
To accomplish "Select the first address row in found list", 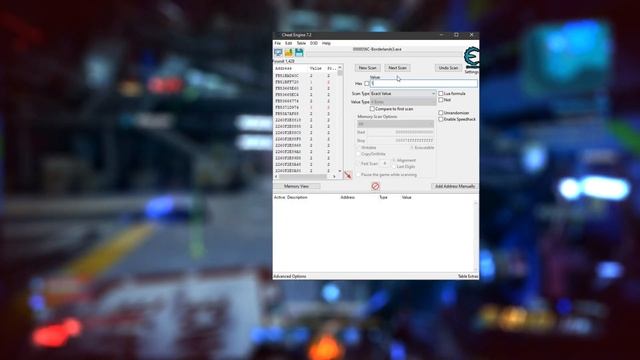I will pyautogui.click(x=306, y=76).
